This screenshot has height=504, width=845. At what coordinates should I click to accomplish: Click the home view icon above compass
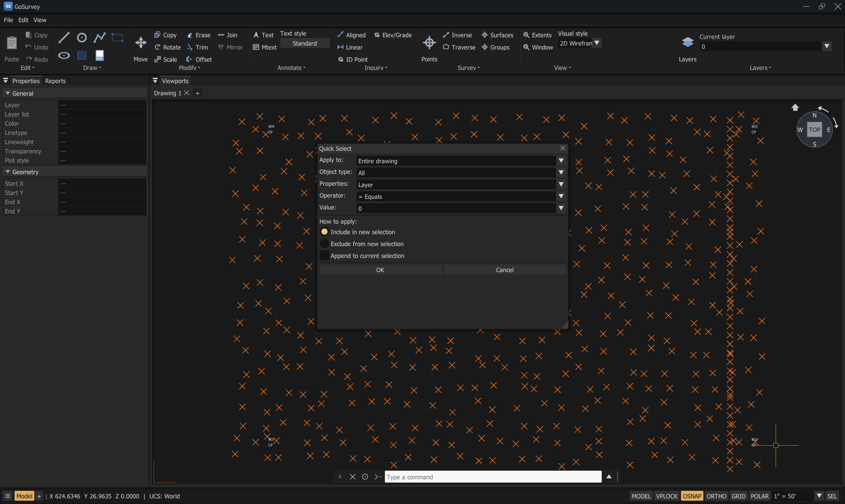coord(795,107)
